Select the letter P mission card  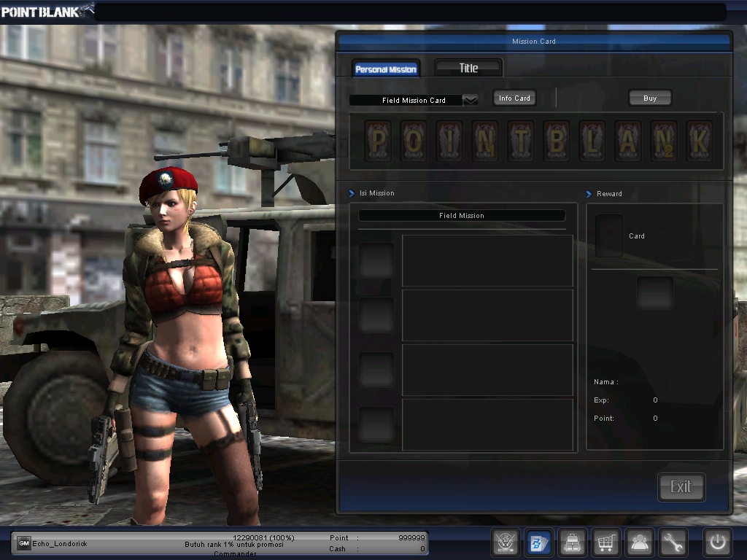pos(379,141)
